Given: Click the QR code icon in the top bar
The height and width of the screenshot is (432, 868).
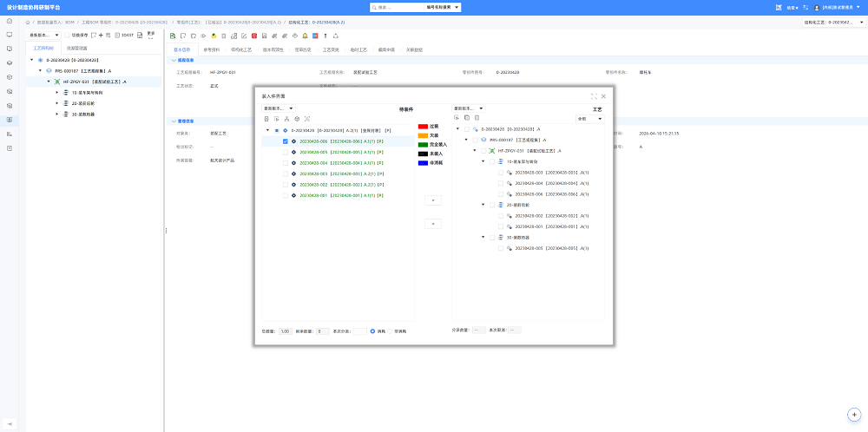Looking at the screenshot, I should click(778, 7).
